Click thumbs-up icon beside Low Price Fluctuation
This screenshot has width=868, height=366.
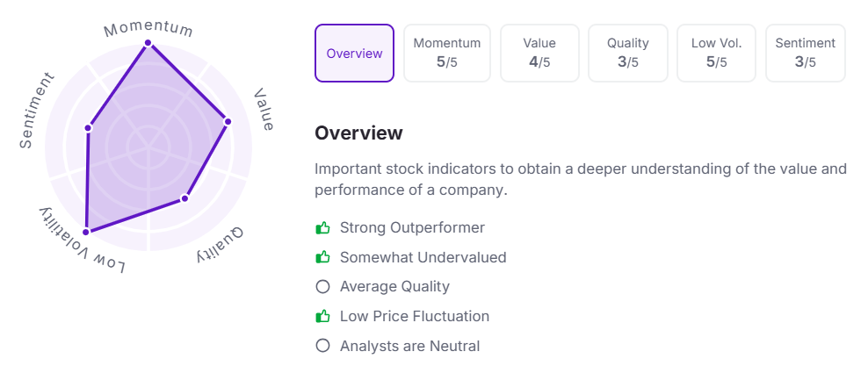tap(322, 316)
